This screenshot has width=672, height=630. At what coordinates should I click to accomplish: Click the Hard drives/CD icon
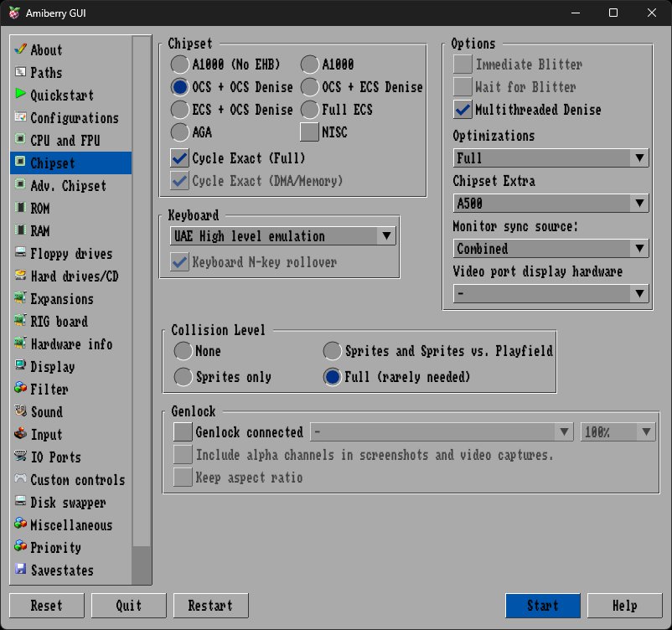(20, 275)
